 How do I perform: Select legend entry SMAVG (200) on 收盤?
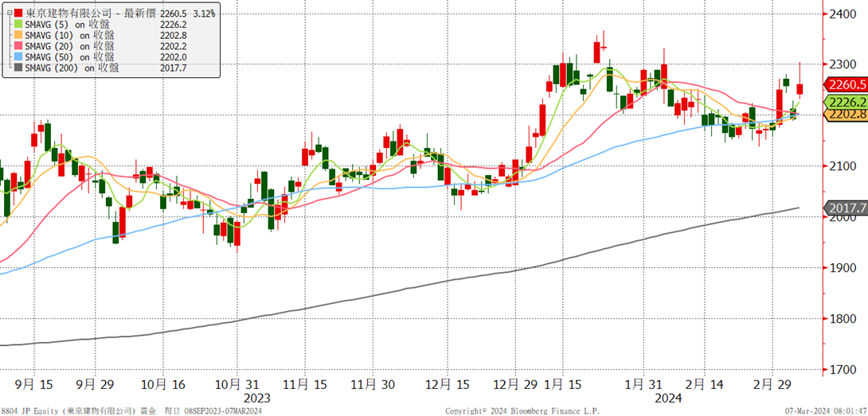click(72, 68)
